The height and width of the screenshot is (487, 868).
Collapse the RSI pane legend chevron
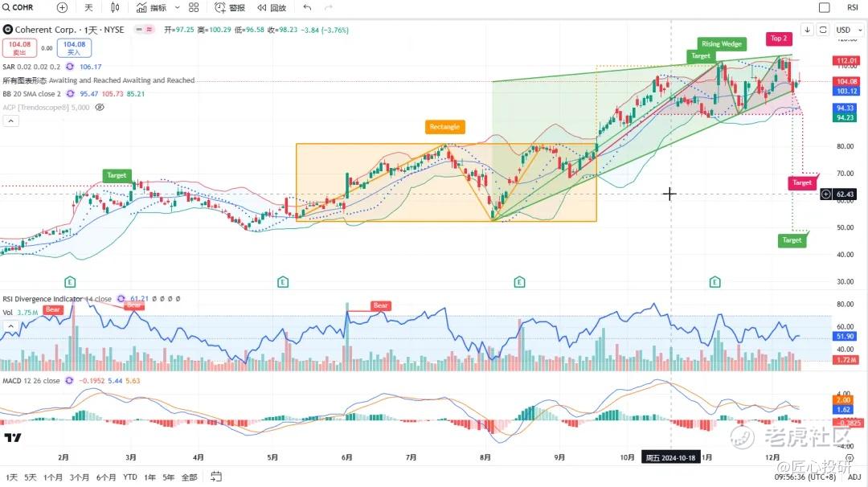tap(10, 326)
